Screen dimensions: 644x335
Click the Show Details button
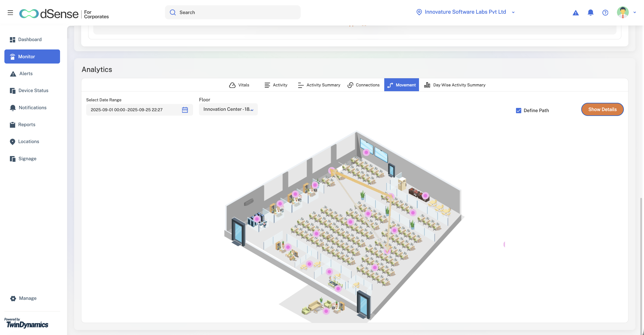(x=602, y=109)
